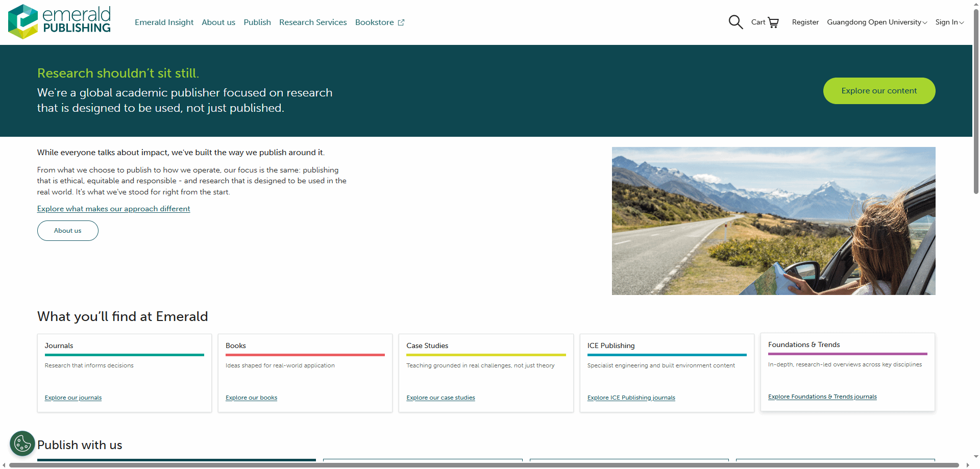
Task: Expand the Sign In dropdown
Action: click(949, 22)
